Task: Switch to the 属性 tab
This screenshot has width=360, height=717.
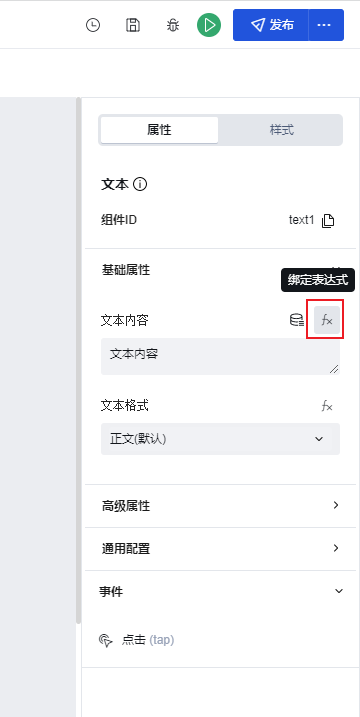Action: point(159,130)
